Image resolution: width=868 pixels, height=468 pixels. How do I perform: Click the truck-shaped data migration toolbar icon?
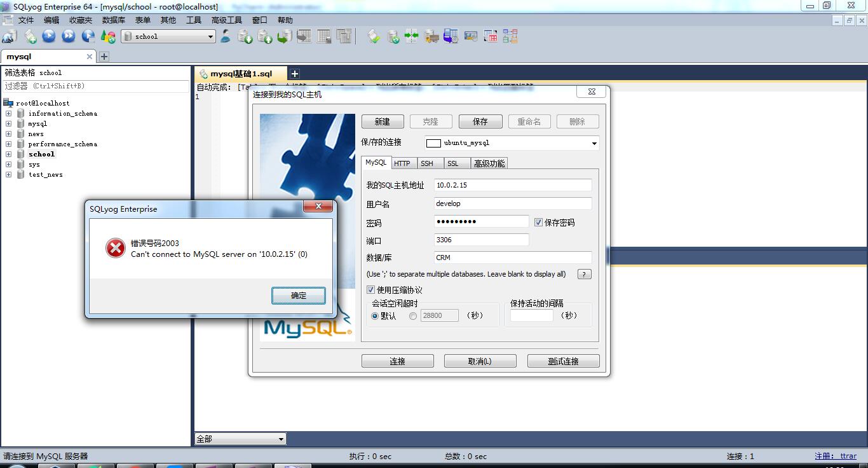click(x=431, y=37)
